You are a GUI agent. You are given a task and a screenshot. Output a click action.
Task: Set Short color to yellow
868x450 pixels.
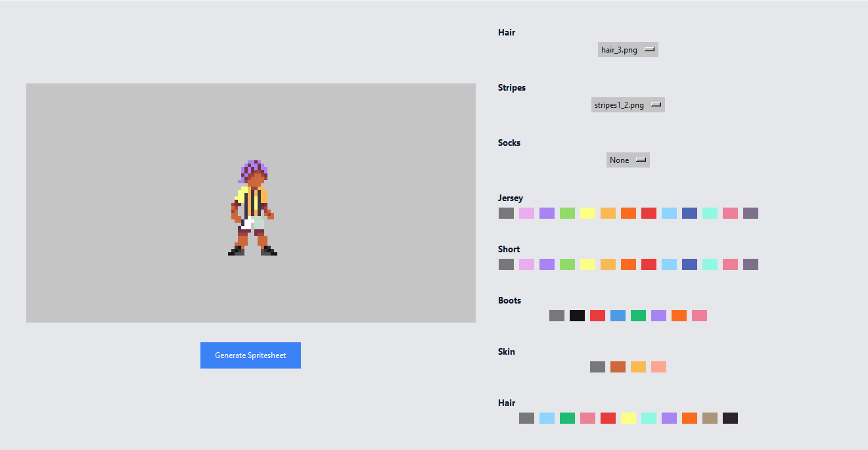point(587,265)
